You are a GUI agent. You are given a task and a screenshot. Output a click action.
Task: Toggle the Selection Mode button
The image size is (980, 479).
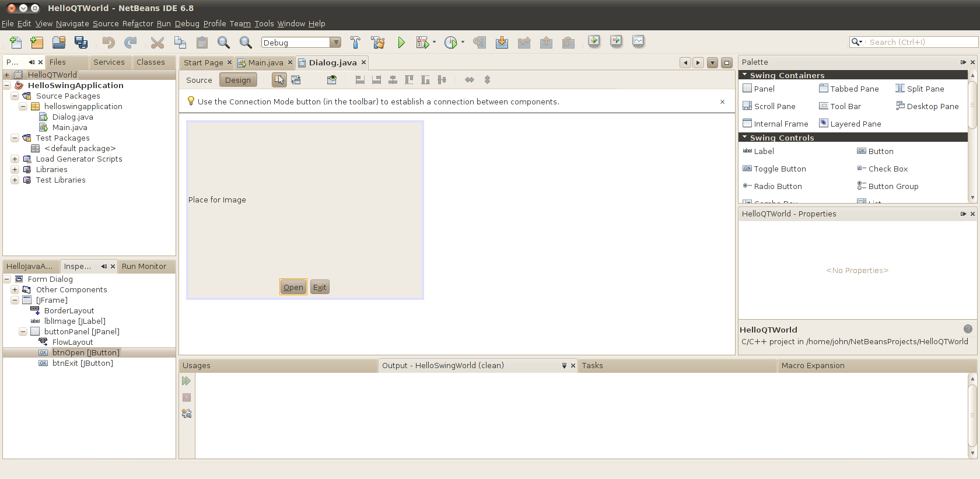click(279, 80)
